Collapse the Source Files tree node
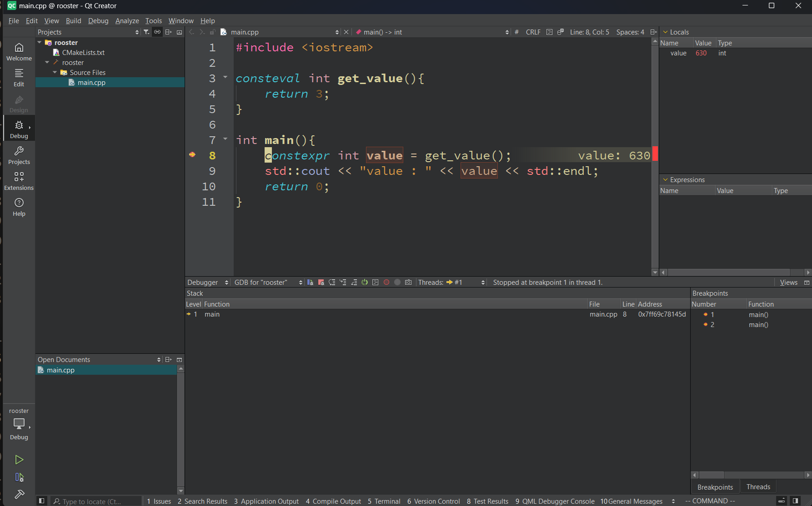Viewport: 812px width, 506px height. [x=55, y=73]
